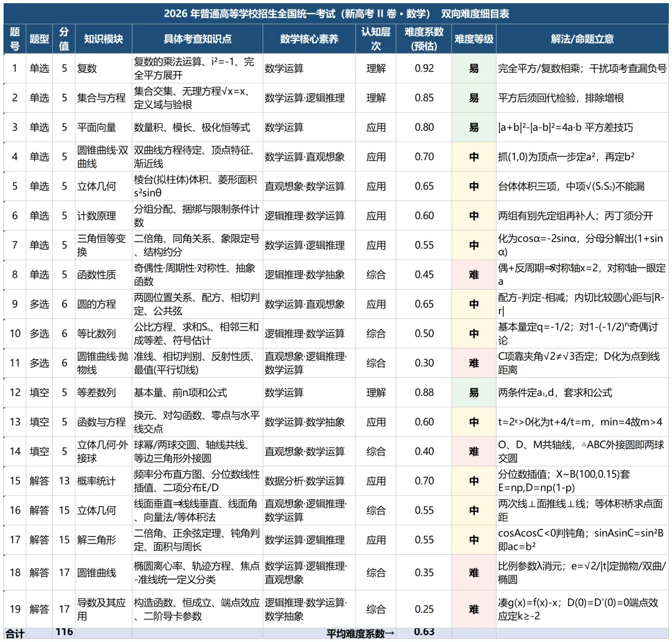Click the green '易' cell in row 12
The width and height of the screenshot is (672, 642).
(x=474, y=392)
